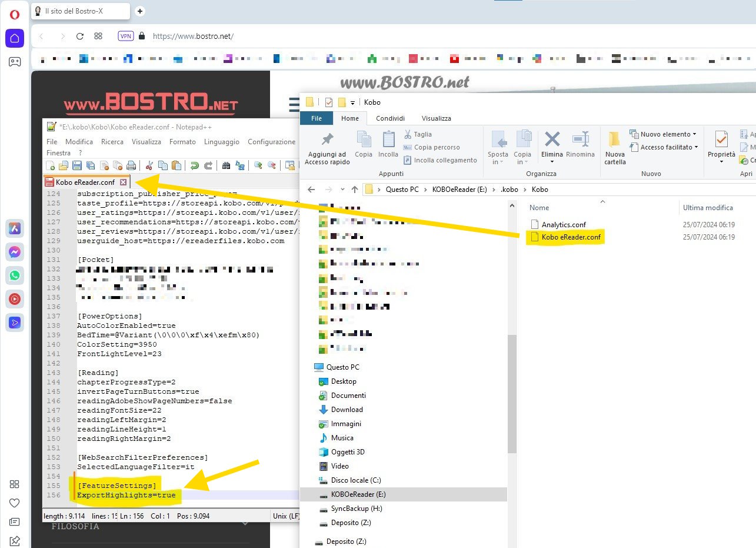Click Copia percorso in the Explorer ribbon
Image resolution: width=756 pixels, height=548 pixels.
point(432,147)
